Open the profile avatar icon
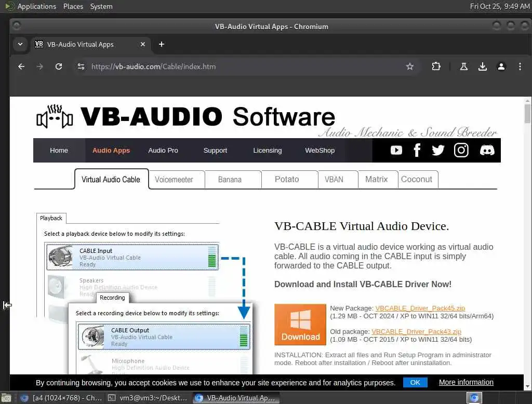Viewport: 532px width, 404px height. click(x=501, y=66)
